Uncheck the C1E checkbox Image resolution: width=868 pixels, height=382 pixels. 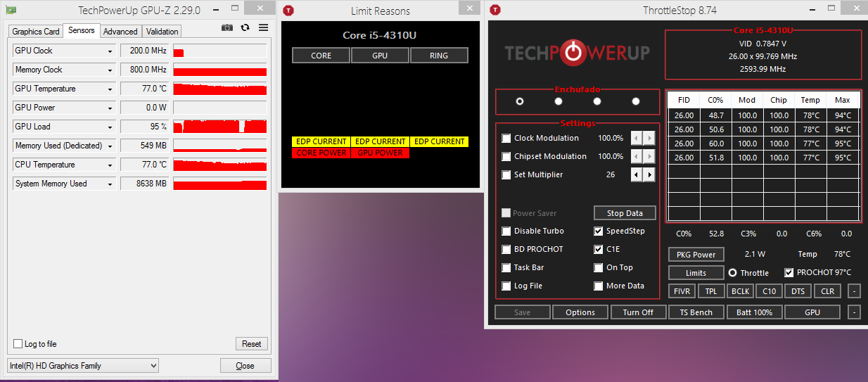(x=599, y=249)
